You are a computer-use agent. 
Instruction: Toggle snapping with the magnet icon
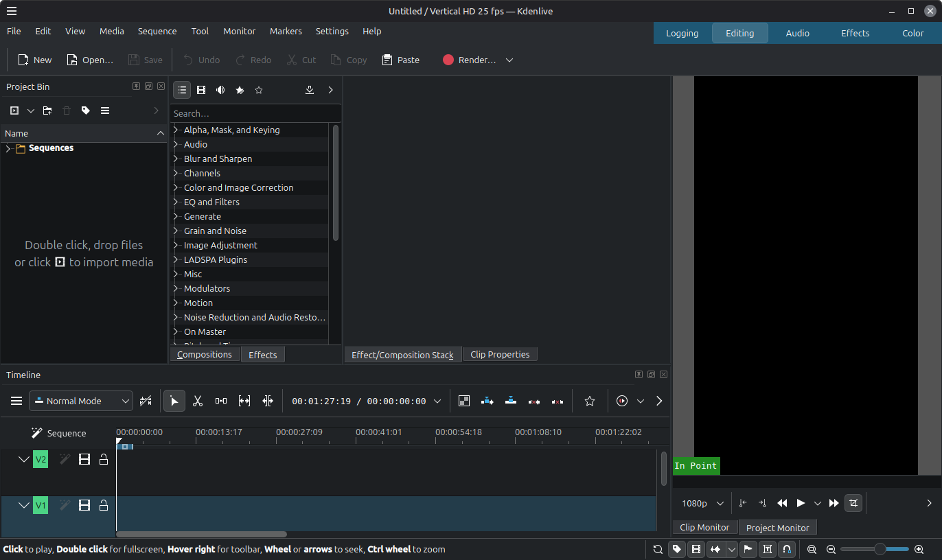pyautogui.click(x=787, y=549)
